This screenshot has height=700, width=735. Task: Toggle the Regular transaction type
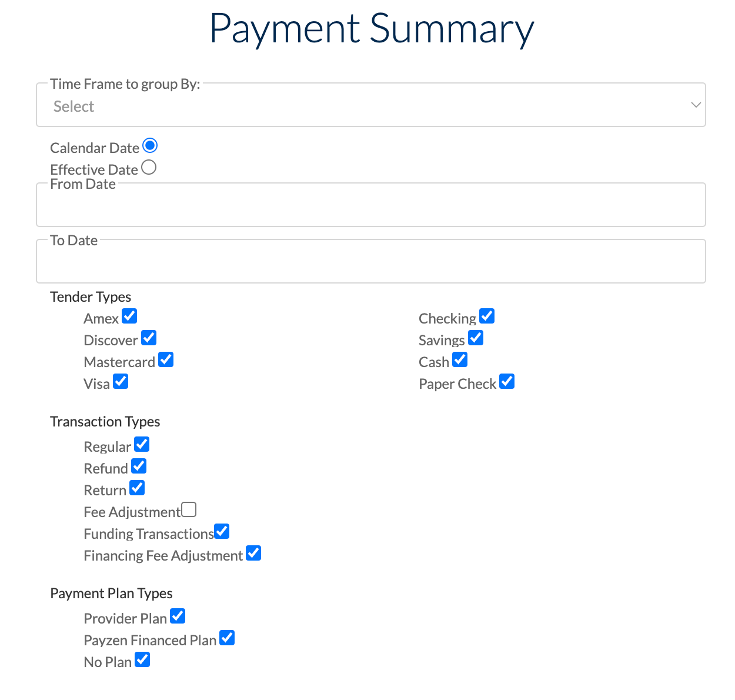(x=141, y=444)
